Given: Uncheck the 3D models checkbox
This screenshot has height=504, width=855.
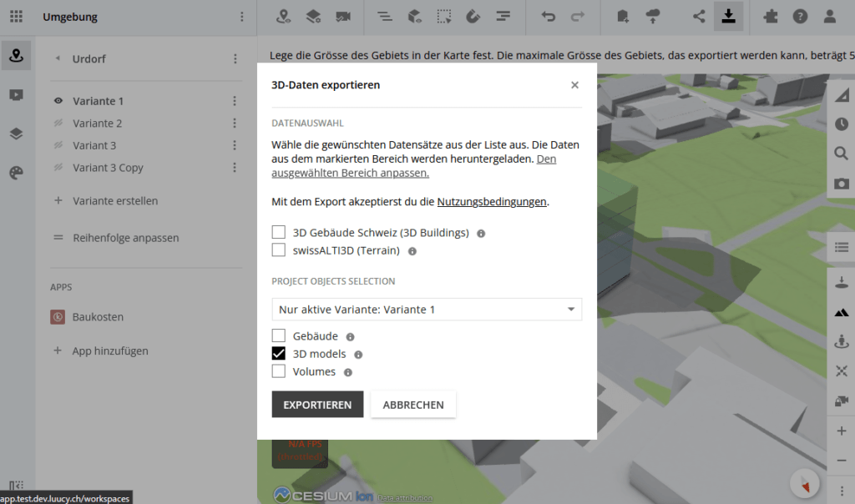Looking at the screenshot, I should click(279, 354).
